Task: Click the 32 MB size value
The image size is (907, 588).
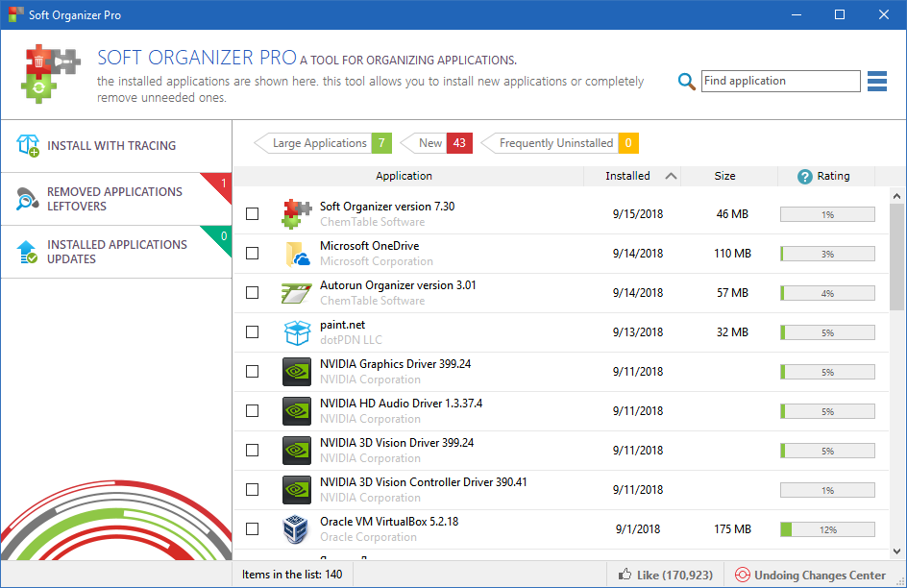Action: 732,331
